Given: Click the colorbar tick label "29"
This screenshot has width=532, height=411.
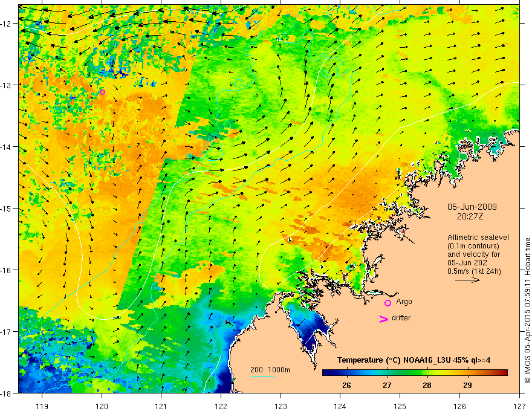Looking at the screenshot, I should (467, 385).
